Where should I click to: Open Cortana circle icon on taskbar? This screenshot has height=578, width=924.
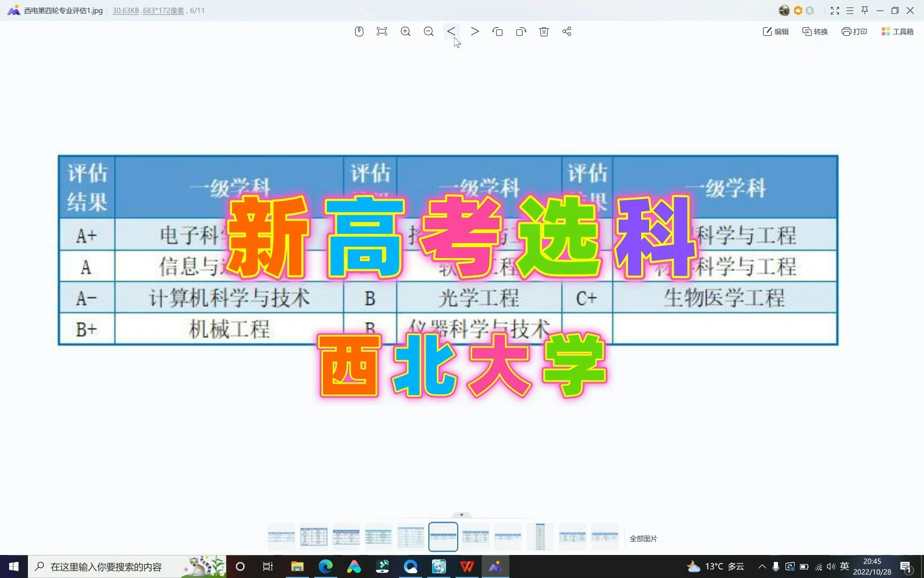pyautogui.click(x=240, y=566)
